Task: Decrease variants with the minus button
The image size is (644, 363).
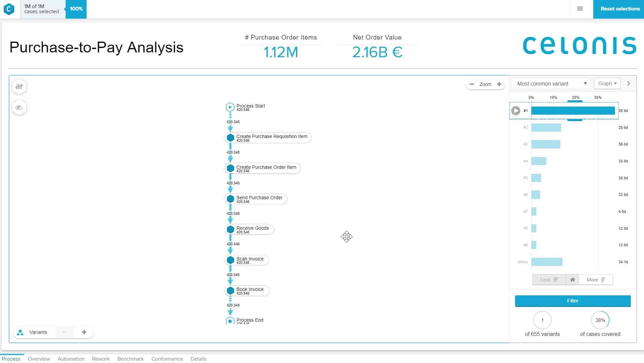Action: (65, 332)
